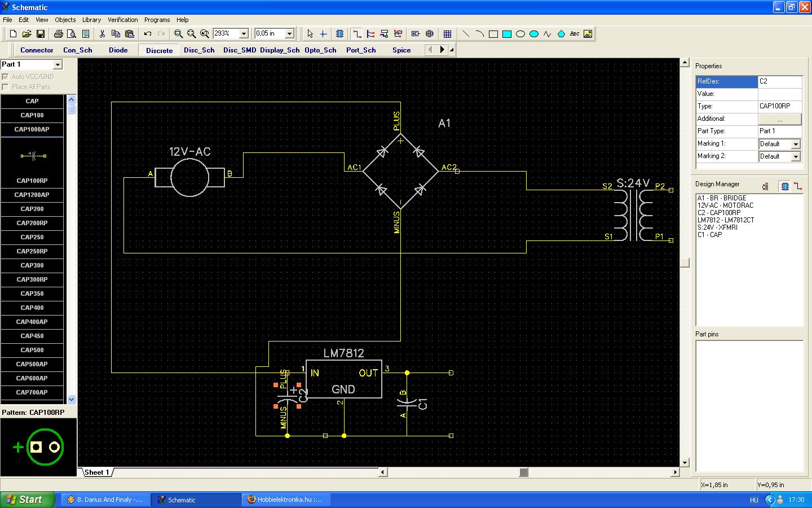Select the Place Bus tool
The width and height of the screenshot is (812, 508).
click(x=370, y=34)
